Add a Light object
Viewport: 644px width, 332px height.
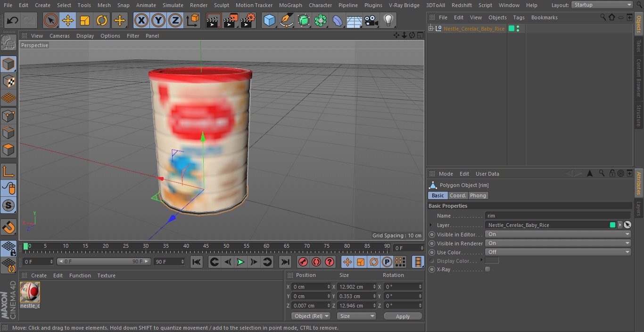[x=388, y=20]
